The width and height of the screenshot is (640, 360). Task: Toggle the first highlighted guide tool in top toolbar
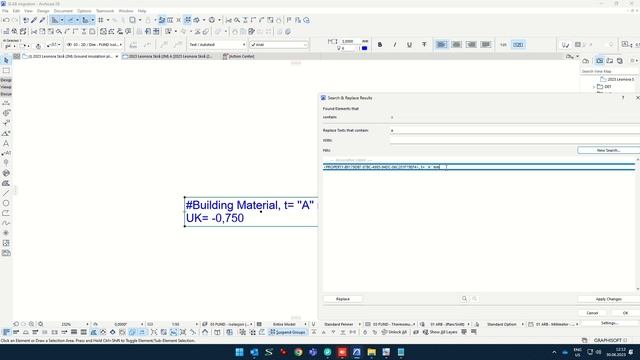pos(55,20)
